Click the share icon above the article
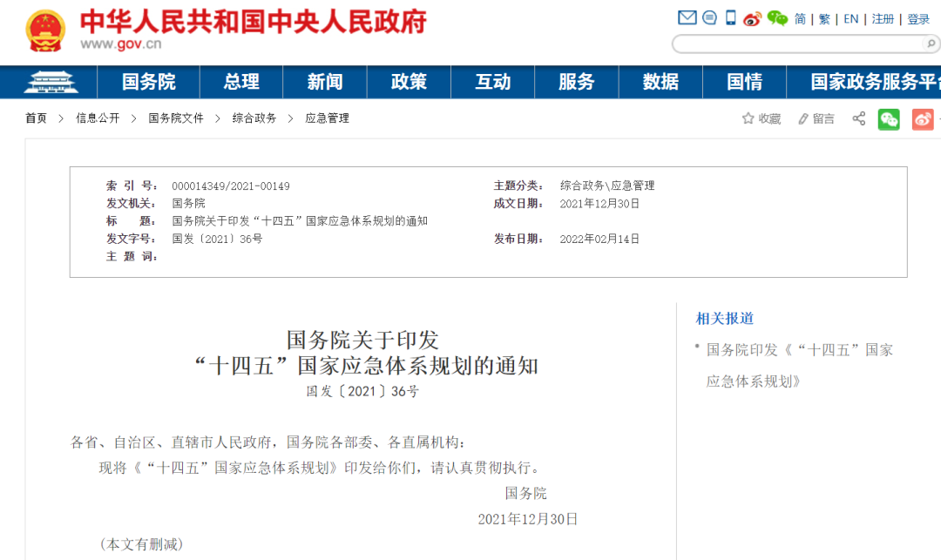Screen dimensions: 941x560 pyautogui.click(x=858, y=118)
